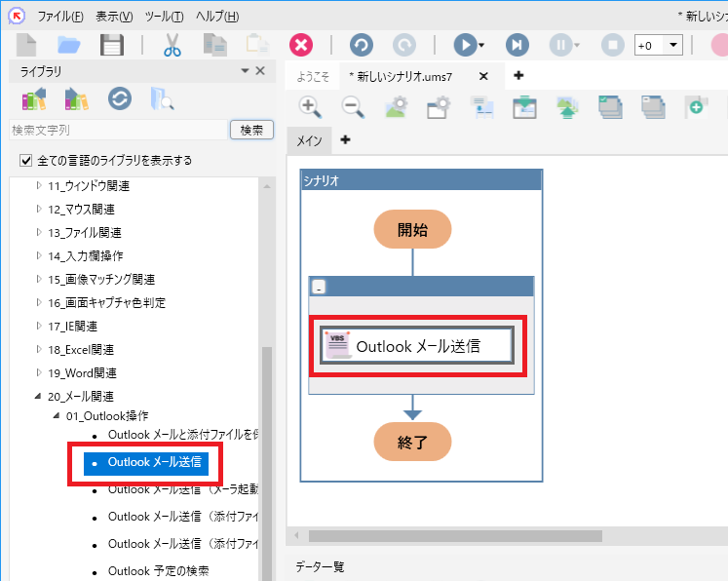This screenshot has width=728, height=581.
Task: Select Outlook メール送信 library item
Action: tap(146, 463)
